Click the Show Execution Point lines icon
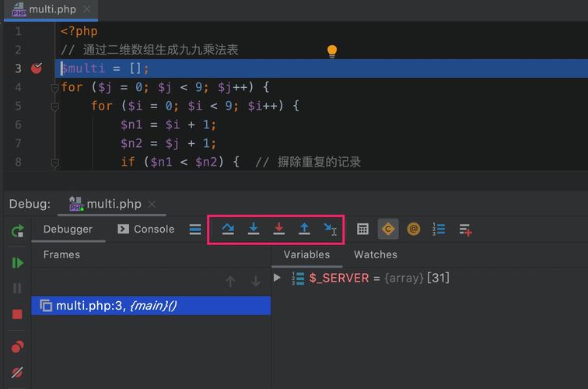 pyautogui.click(x=195, y=230)
